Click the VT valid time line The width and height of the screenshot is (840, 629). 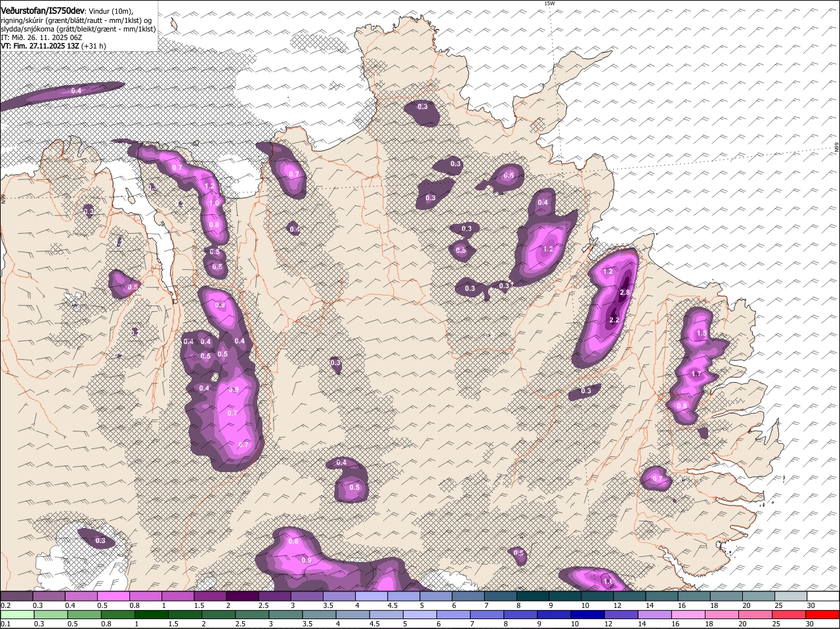click(53, 46)
